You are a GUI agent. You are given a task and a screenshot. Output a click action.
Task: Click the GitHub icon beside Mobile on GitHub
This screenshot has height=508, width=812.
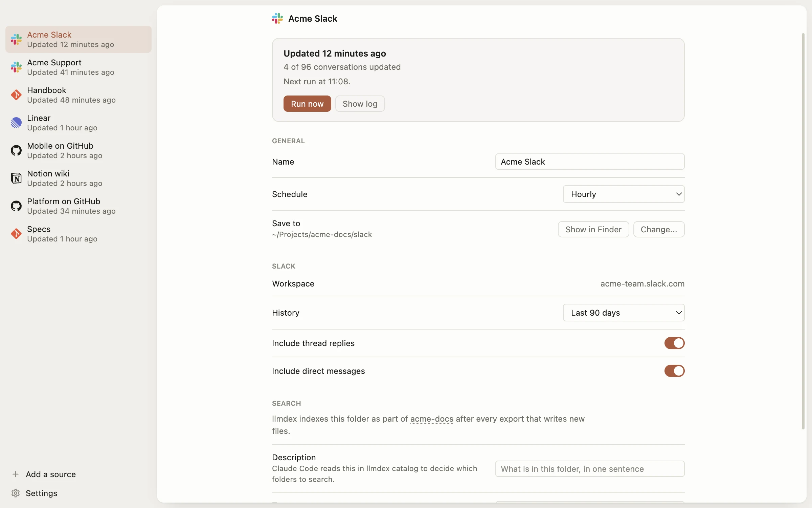click(x=16, y=150)
